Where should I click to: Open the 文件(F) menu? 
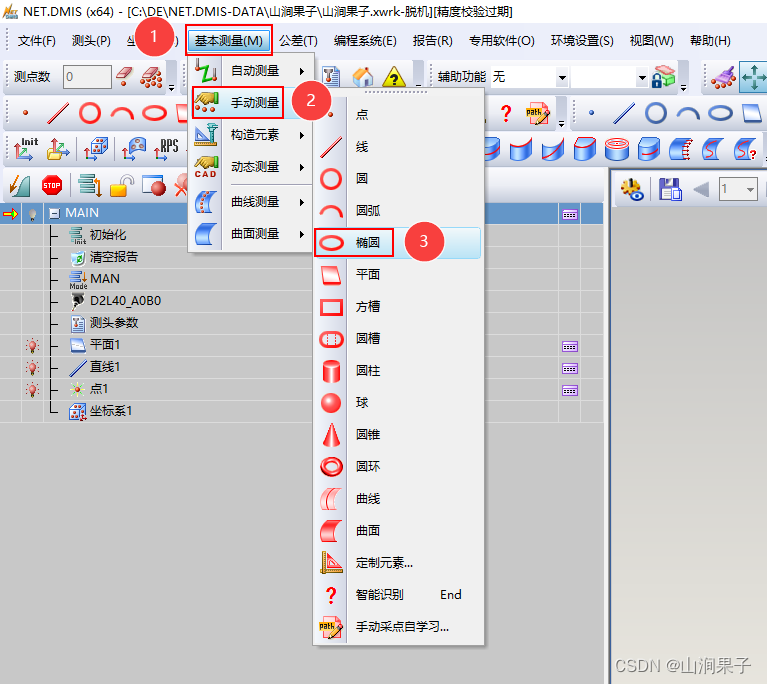pos(37,41)
